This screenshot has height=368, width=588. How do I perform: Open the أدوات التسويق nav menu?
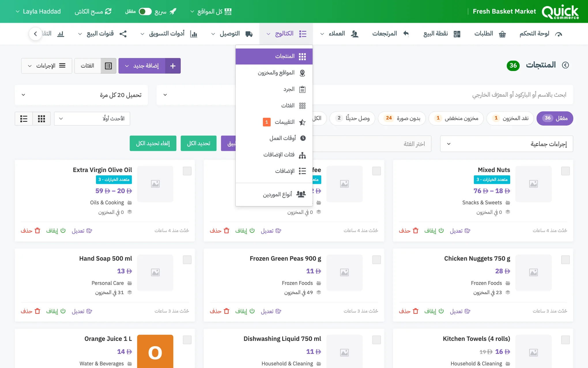click(169, 34)
